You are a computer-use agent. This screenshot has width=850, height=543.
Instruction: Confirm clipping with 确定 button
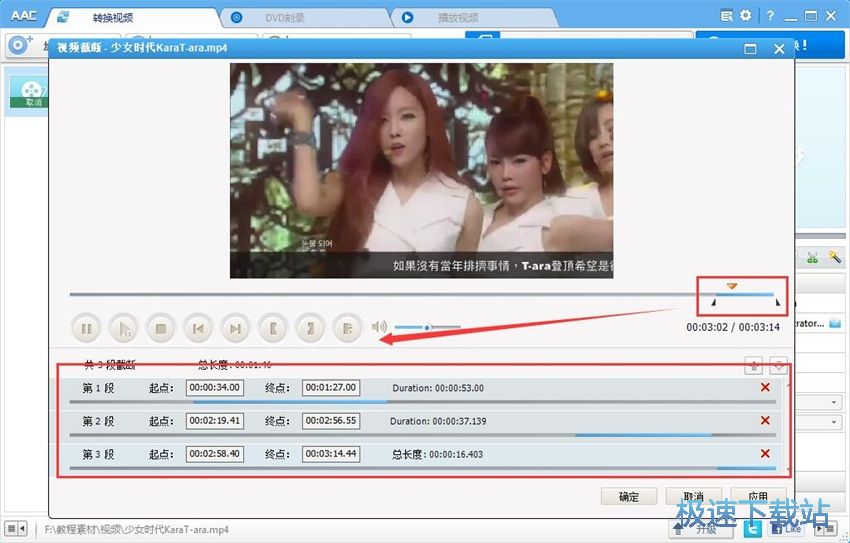[x=629, y=496]
